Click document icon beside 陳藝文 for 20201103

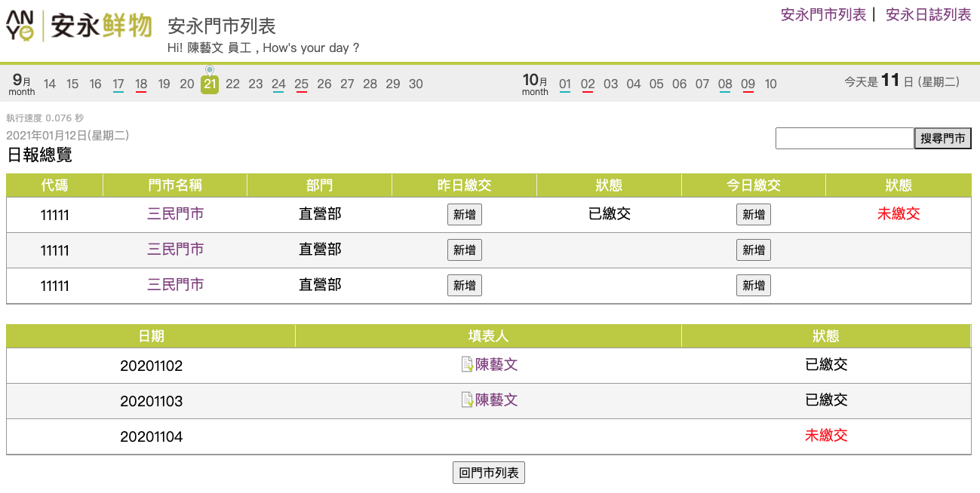[467, 400]
